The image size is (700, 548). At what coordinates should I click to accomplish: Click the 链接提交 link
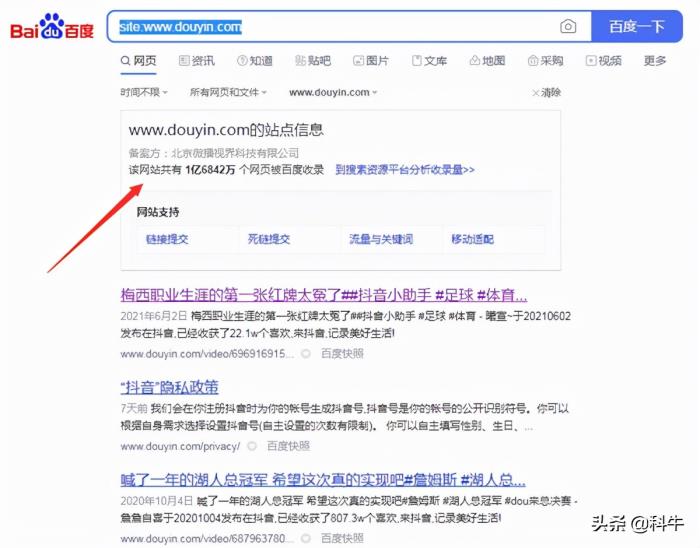(167, 239)
